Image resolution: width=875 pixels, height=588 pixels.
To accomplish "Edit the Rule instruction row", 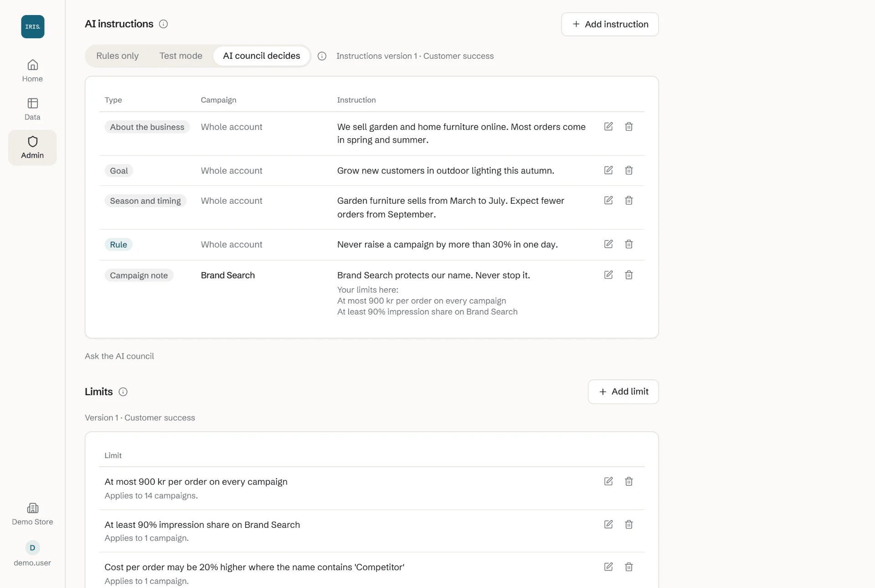I will click(x=608, y=244).
